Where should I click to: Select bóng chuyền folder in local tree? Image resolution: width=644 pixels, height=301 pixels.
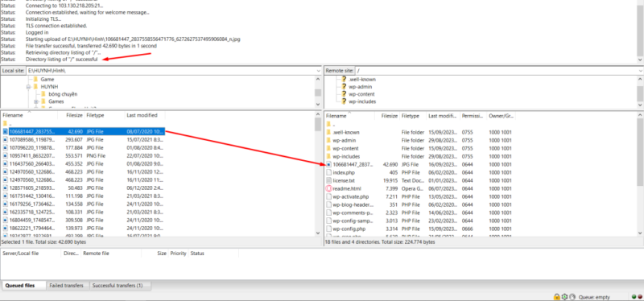63,94
